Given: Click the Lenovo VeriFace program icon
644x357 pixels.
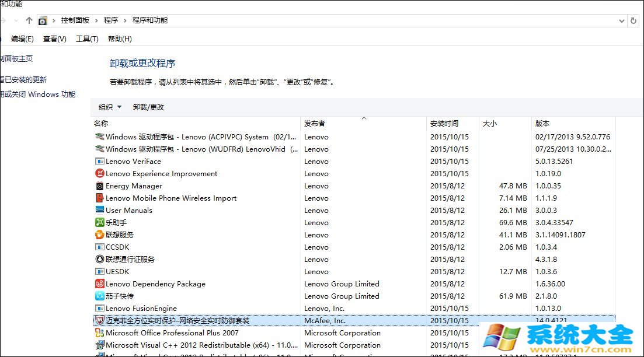Looking at the screenshot, I should click(99, 161).
